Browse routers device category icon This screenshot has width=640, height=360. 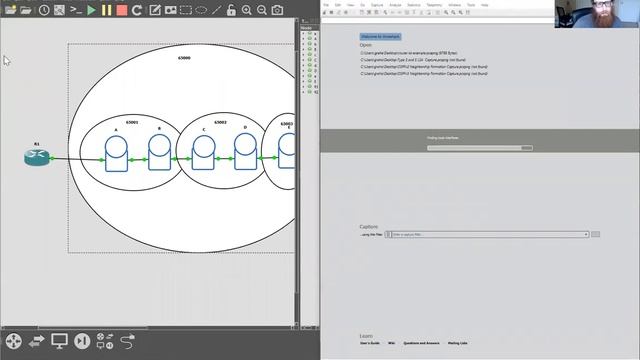[13, 341]
